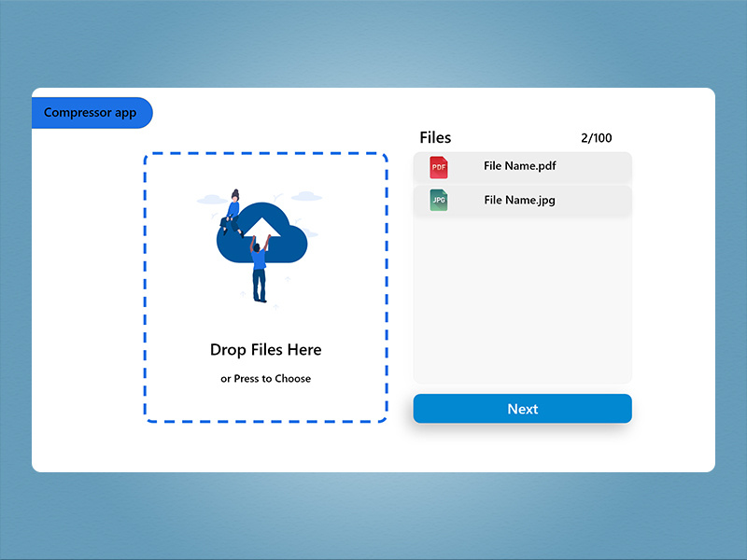The image size is (747, 560).
Task: Click the person sitting on the cloud
Action: pyautogui.click(x=232, y=213)
